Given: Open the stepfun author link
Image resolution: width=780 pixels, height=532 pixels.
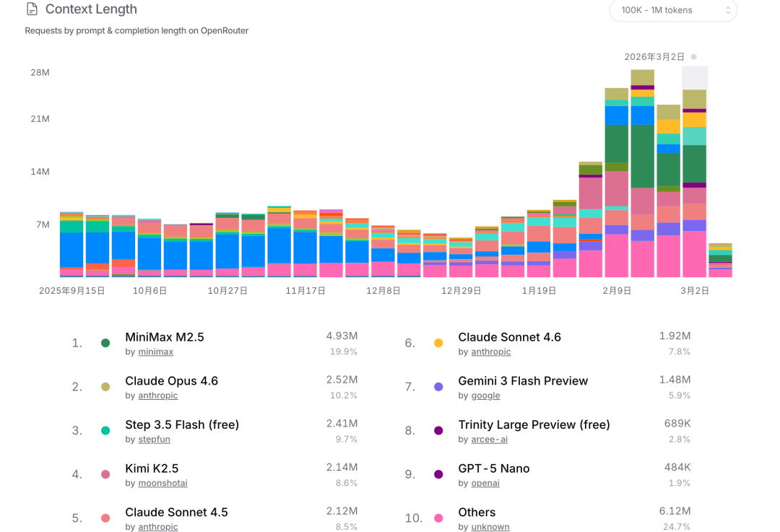Looking at the screenshot, I should pos(156,440).
